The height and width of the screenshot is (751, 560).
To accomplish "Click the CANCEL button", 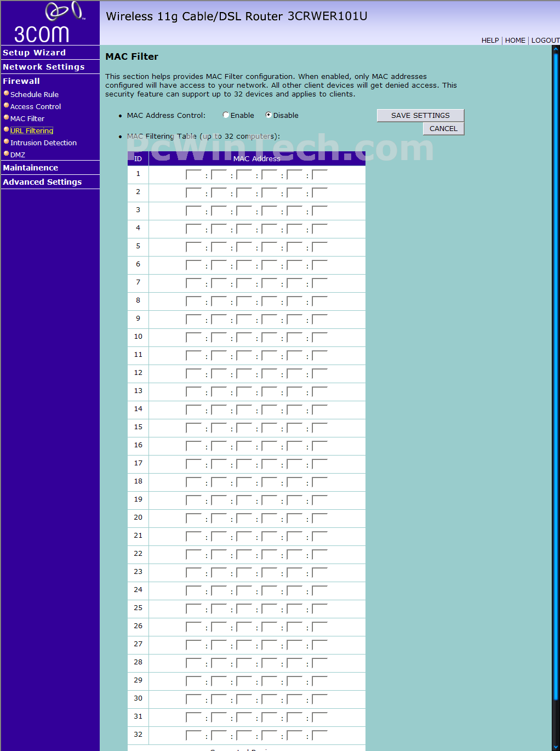I will (443, 128).
